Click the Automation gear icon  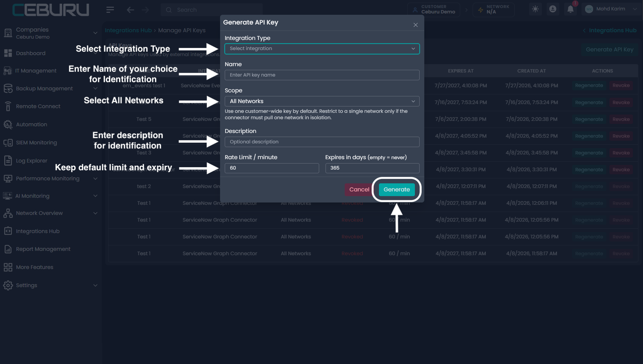click(8, 124)
